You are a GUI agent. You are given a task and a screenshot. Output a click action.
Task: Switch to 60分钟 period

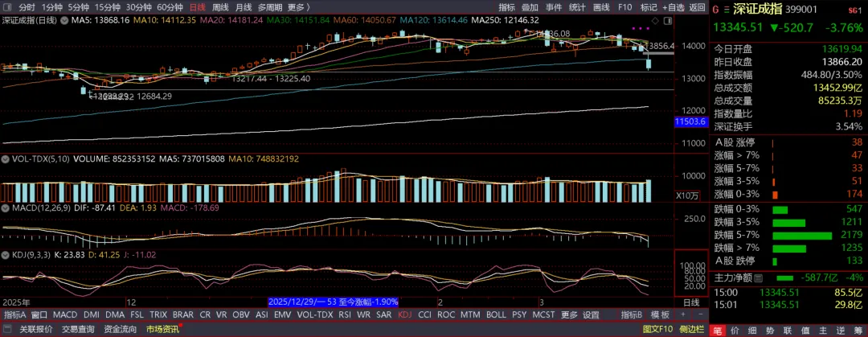[169, 8]
